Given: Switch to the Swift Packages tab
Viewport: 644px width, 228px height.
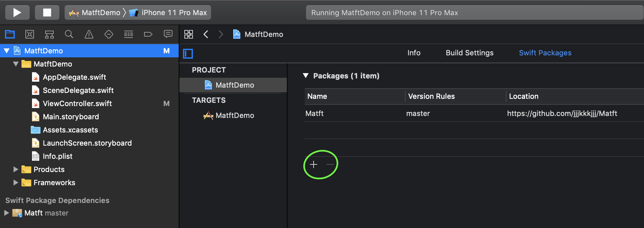Looking at the screenshot, I should (x=545, y=53).
